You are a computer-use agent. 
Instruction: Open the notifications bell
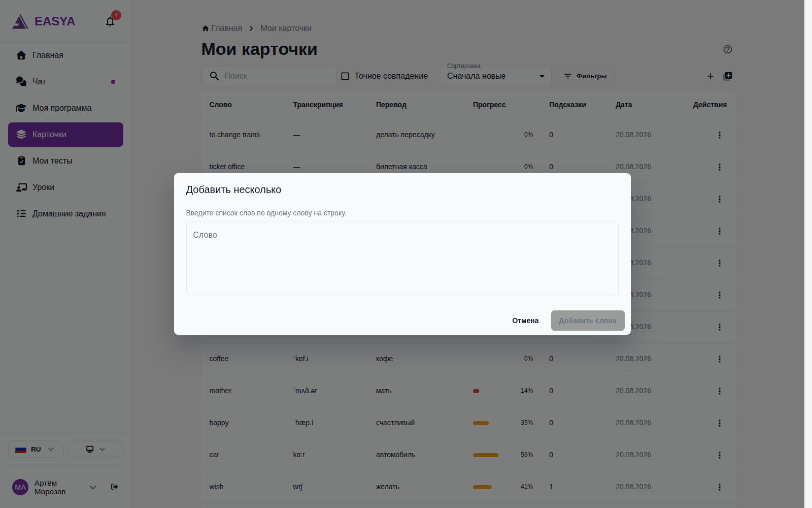[110, 21]
